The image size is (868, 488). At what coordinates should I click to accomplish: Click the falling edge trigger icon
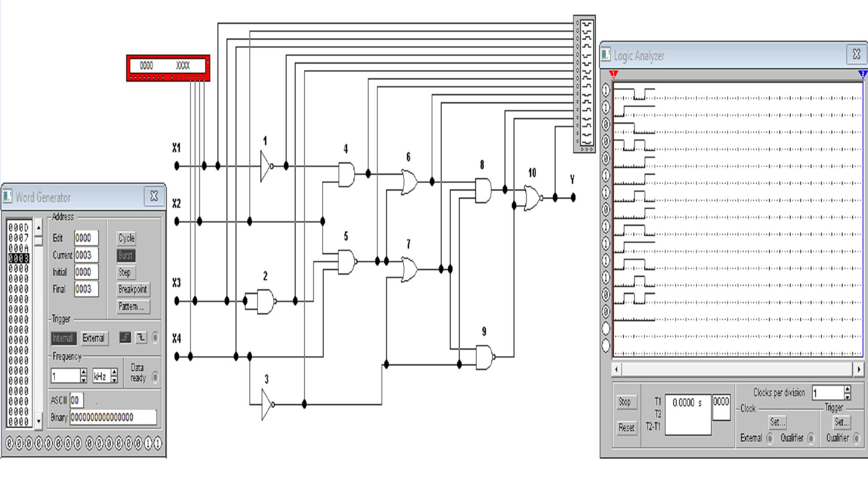(141, 338)
